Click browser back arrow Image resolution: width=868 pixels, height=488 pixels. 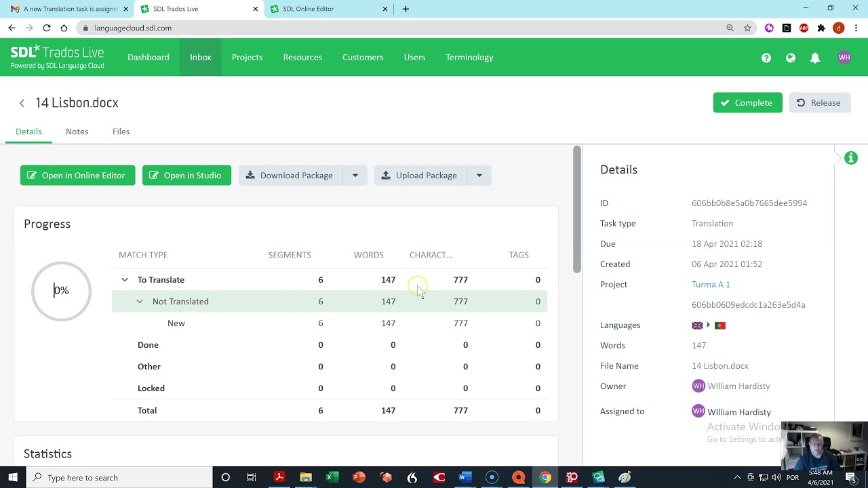pyautogui.click(x=12, y=28)
